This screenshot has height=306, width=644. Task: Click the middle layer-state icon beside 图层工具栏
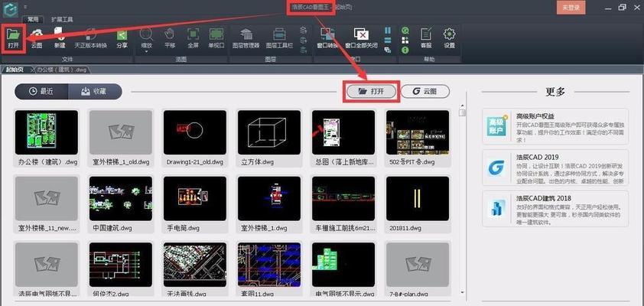coord(304,40)
